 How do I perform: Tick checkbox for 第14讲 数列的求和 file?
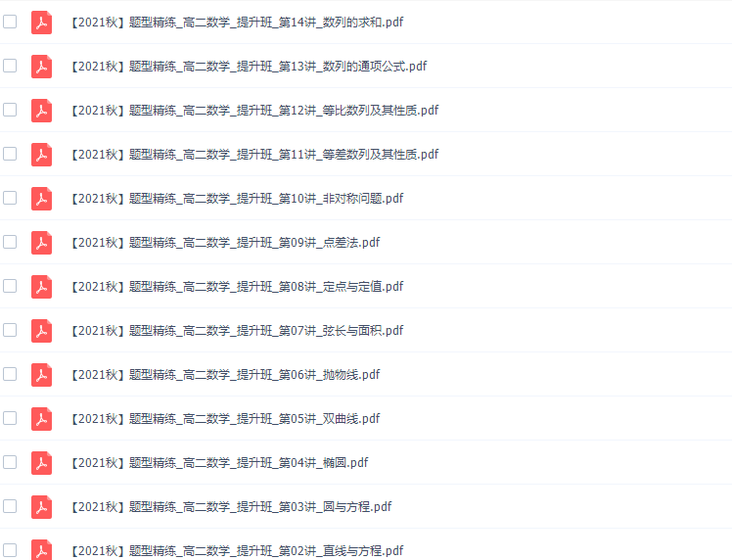pos(10,22)
